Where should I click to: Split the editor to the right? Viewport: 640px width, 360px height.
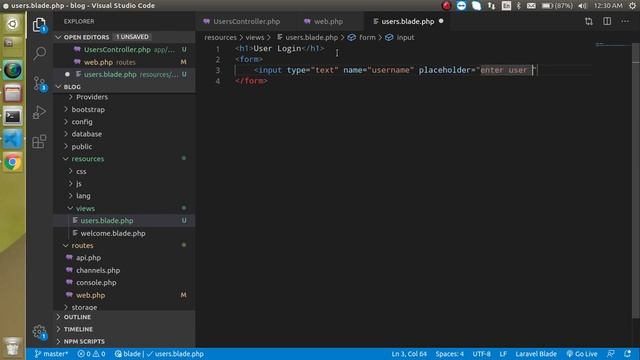pyautogui.click(x=607, y=21)
